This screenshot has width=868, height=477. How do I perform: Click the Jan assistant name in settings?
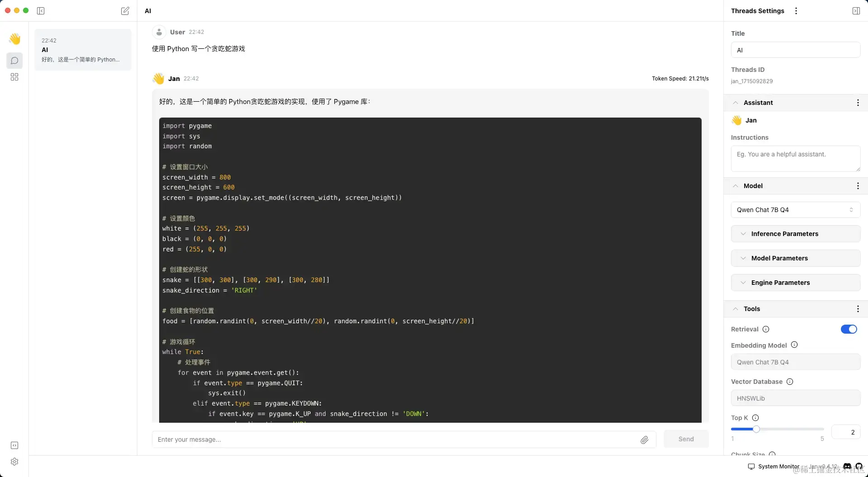pyautogui.click(x=750, y=120)
